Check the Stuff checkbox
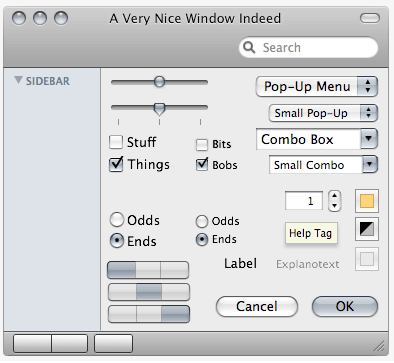The image size is (394, 363). [116, 142]
